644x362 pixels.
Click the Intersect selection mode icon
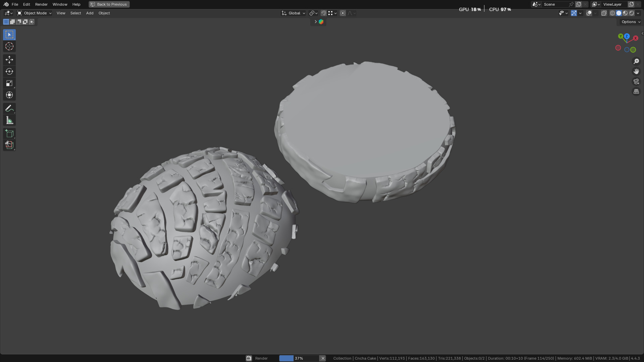point(32,22)
